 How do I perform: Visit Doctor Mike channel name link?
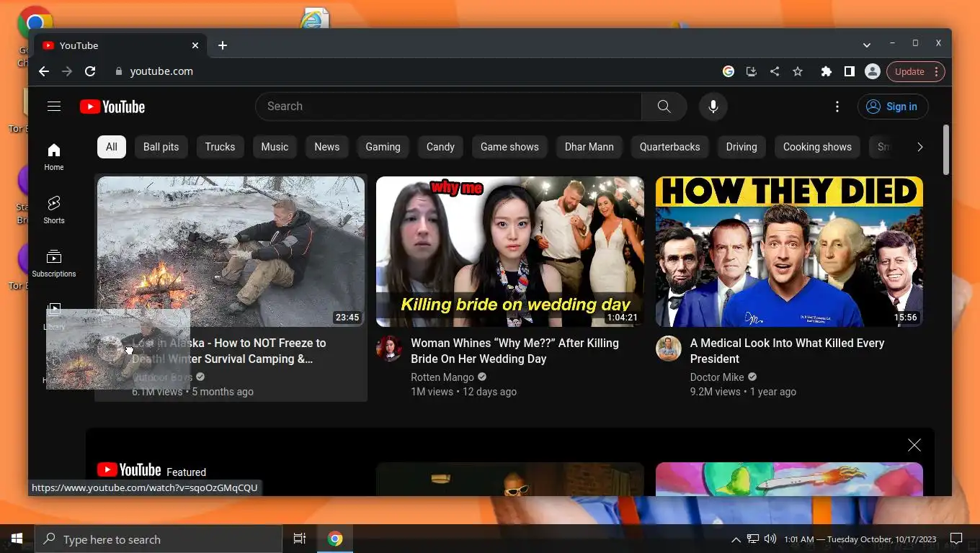pyautogui.click(x=717, y=377)
